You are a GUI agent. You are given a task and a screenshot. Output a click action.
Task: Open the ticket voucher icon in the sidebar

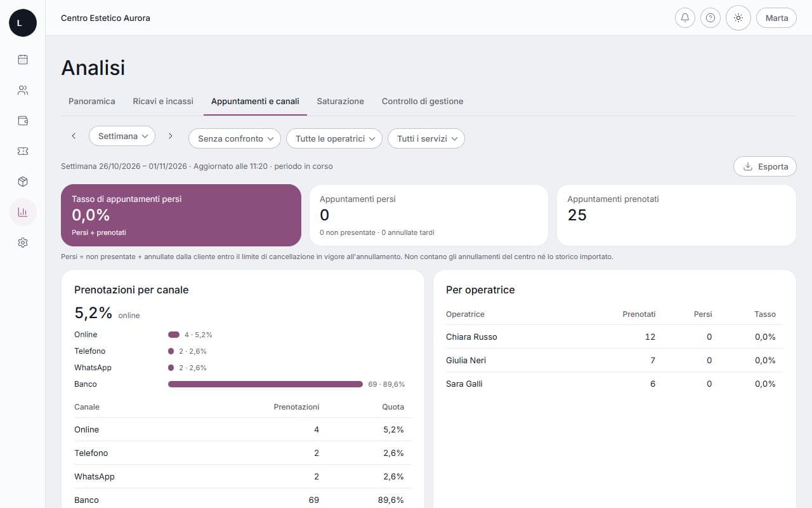coord(23,151)
